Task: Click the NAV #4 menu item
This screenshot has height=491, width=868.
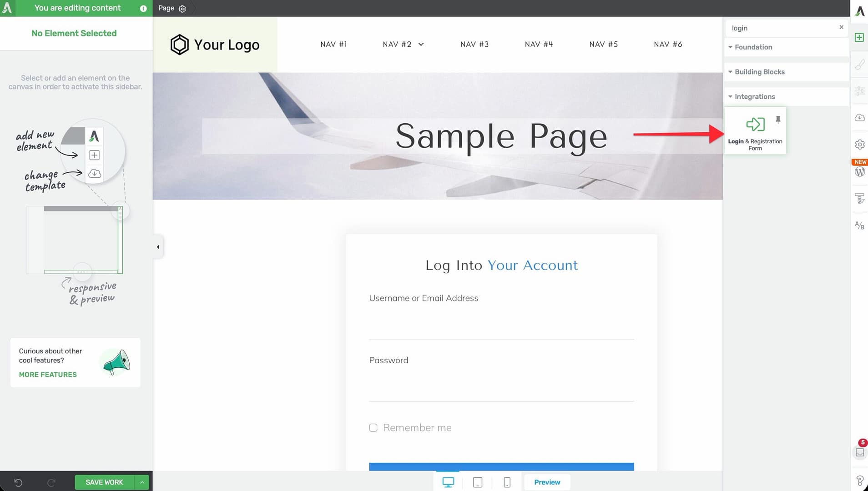Action: pyautogui.click(x=539, y=44)
